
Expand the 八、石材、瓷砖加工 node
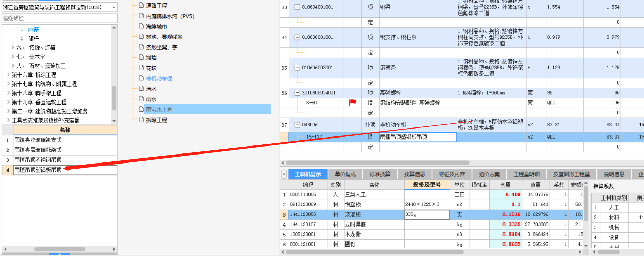(x=13, y=65)
